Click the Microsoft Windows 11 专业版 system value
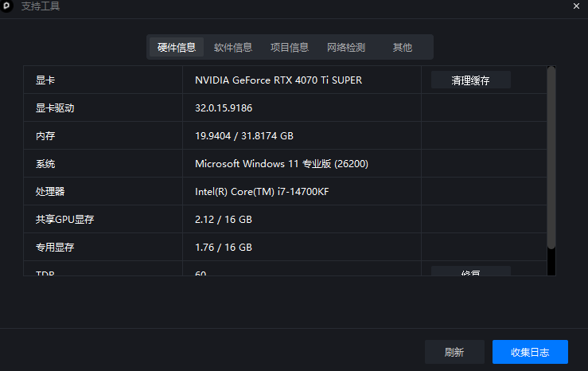Screen dimensions: 588x371 pyautogui.click(x=281, y=164)
